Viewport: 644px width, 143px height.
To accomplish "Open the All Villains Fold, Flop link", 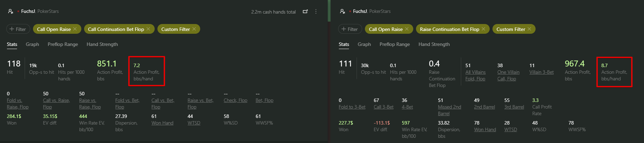I will [475, 76].
